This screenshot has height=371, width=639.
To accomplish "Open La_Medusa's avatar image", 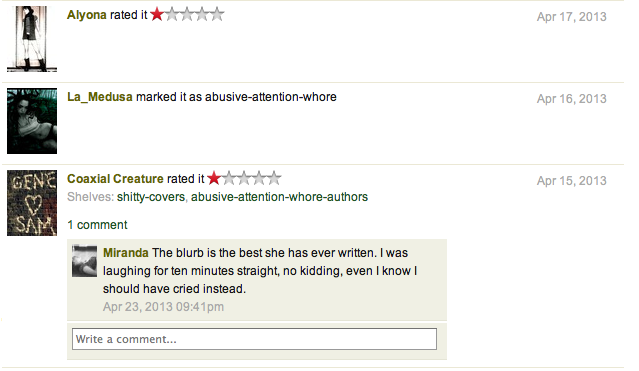I will [x=32, y=121].
